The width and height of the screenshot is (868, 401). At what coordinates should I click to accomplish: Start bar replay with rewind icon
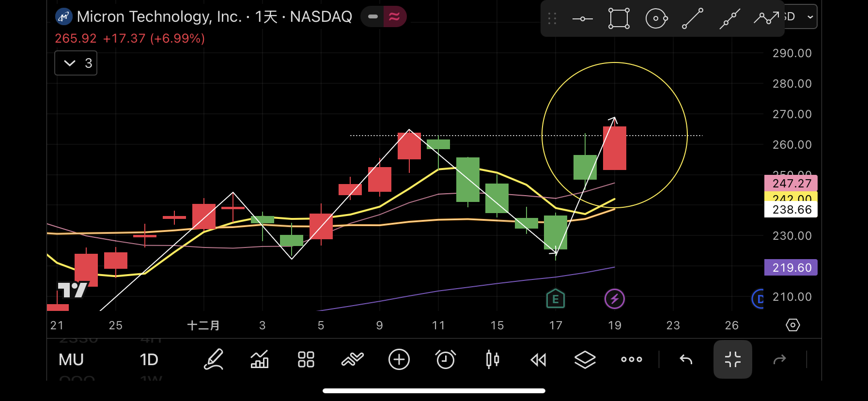click(x=539, y=360)
